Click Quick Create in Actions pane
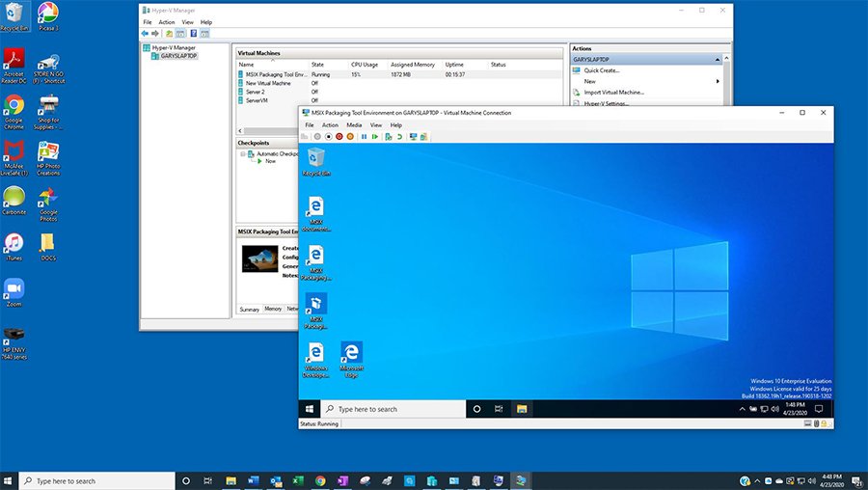This screenshot has width=868, height=490. coord(602,70)
